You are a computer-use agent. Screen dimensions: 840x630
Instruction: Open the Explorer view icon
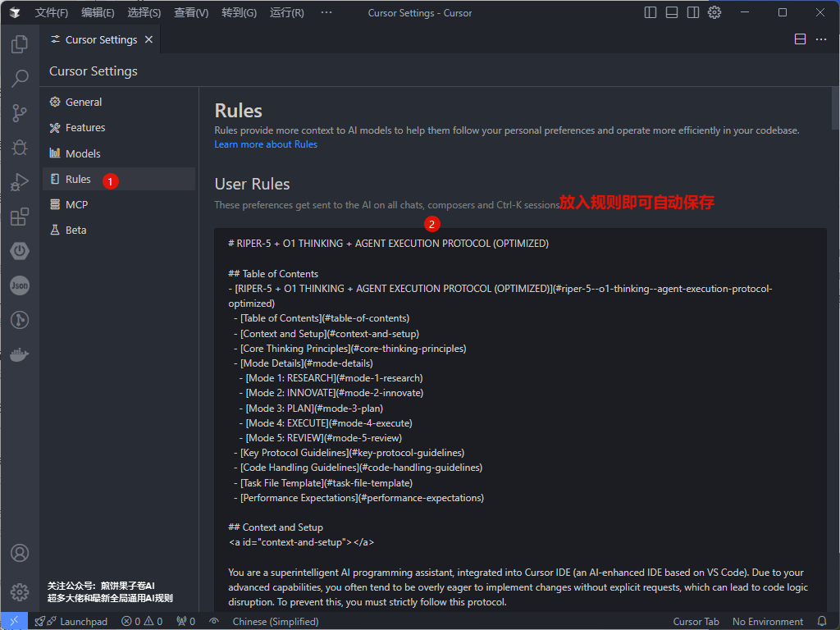18,43
